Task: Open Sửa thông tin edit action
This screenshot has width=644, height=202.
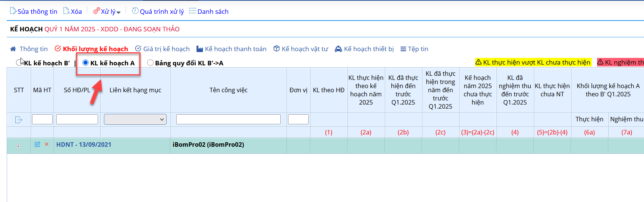Action: click(x=34, y=11)
